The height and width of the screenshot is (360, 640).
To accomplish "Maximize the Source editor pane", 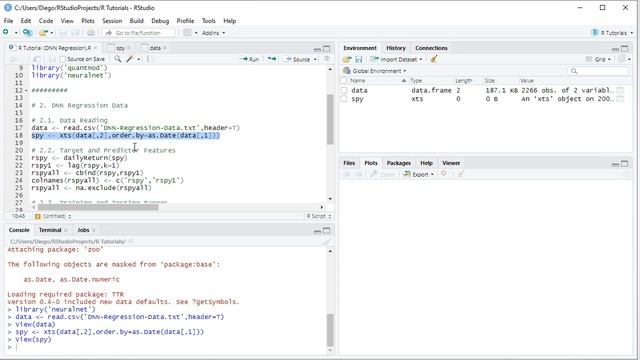I will click(327, 49).
